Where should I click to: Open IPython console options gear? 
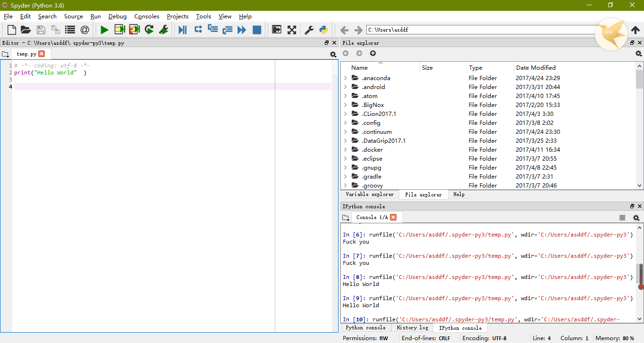click(x=636, y=218)
